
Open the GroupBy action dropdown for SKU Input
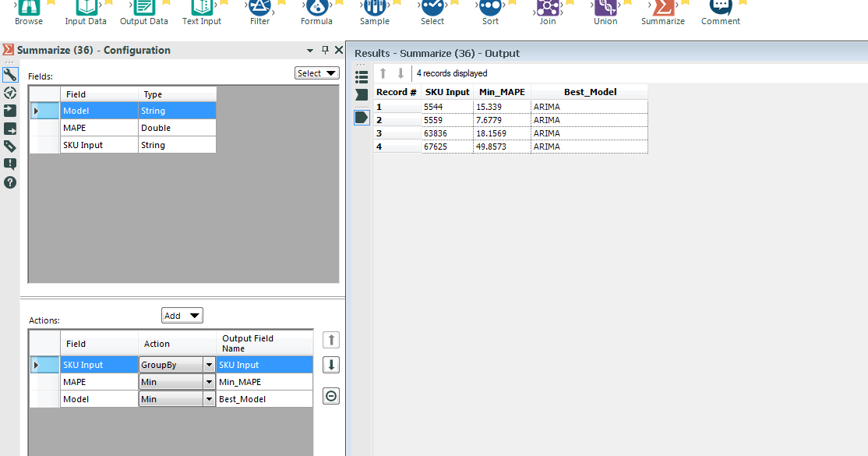[x=209, y=365]
